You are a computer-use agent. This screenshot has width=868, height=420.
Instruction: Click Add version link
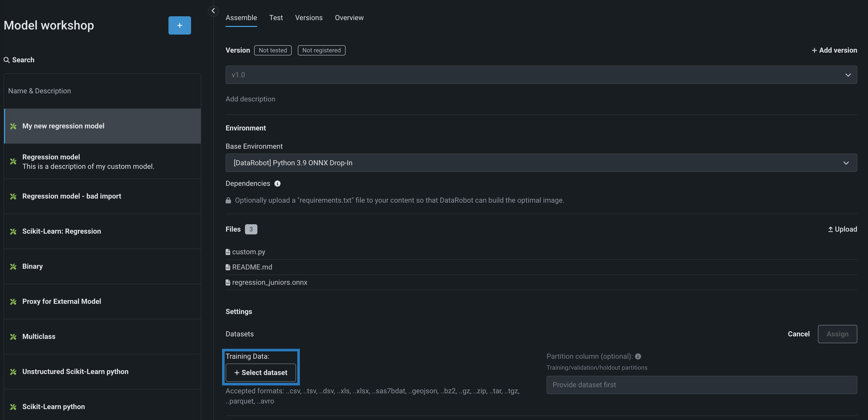pos(834,50)
